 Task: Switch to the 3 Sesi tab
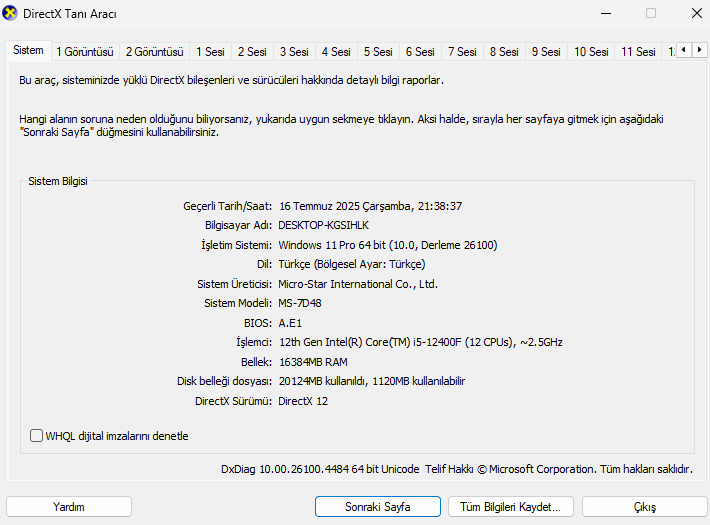[x=294, y=52]
